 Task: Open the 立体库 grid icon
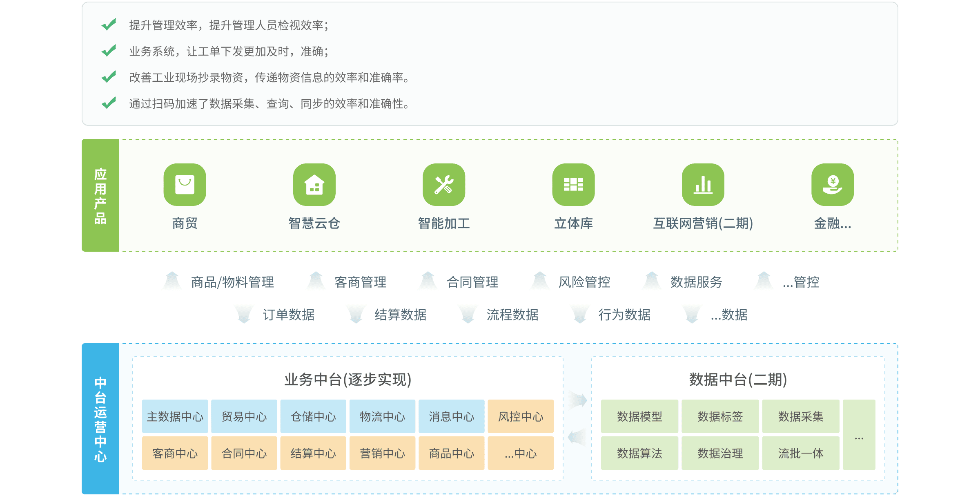pyautogui.click(x=573, y=185)
